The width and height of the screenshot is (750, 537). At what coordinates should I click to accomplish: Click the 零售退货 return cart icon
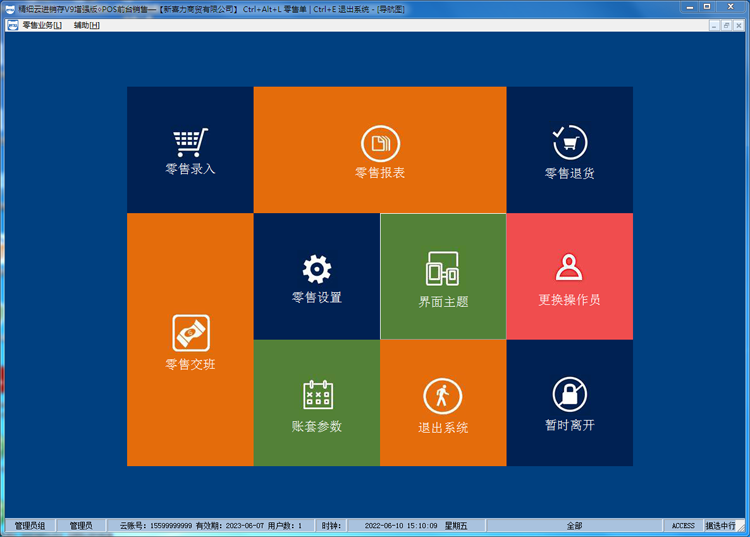pos(569,143)
